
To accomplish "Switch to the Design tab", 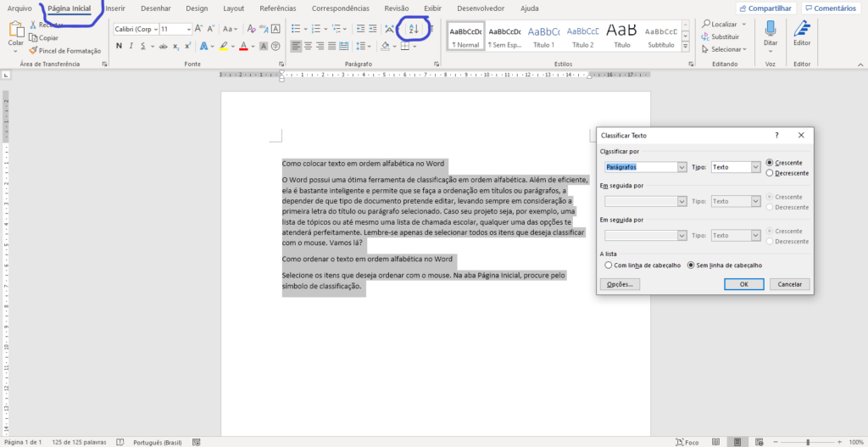I will point(197,8).
